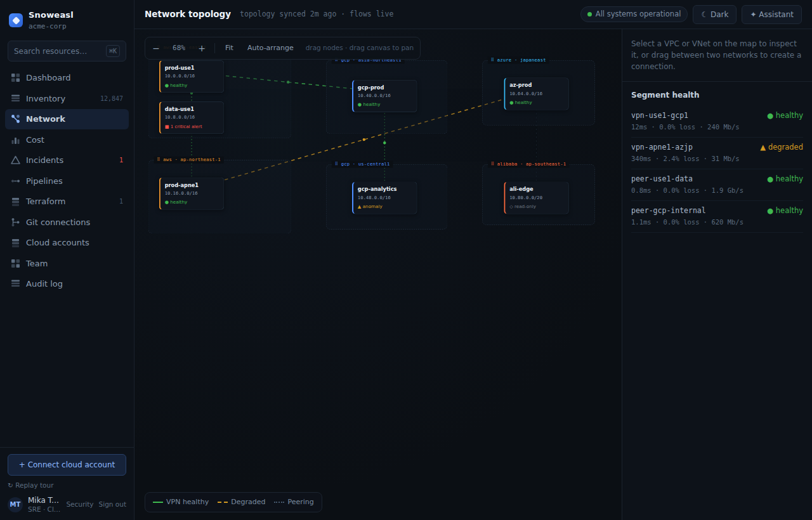This screenshot has width=812, height=520.
Task: Click the Peering legend entry
Action: click(x=294, y=502)
